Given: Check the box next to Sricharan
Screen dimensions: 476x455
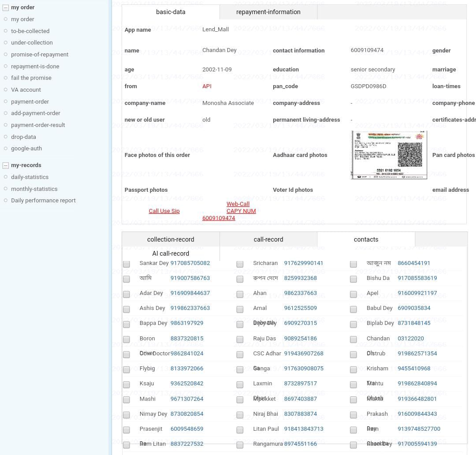Looking at the screenshot, I should point(240,264).
